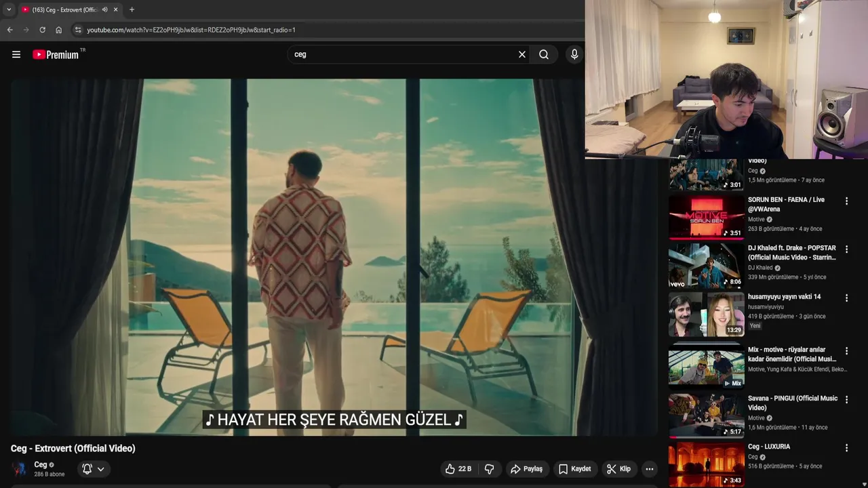This screenshot has height=488, width=868.
Task: Open the Ceg channel avatar
Action: 20,469
